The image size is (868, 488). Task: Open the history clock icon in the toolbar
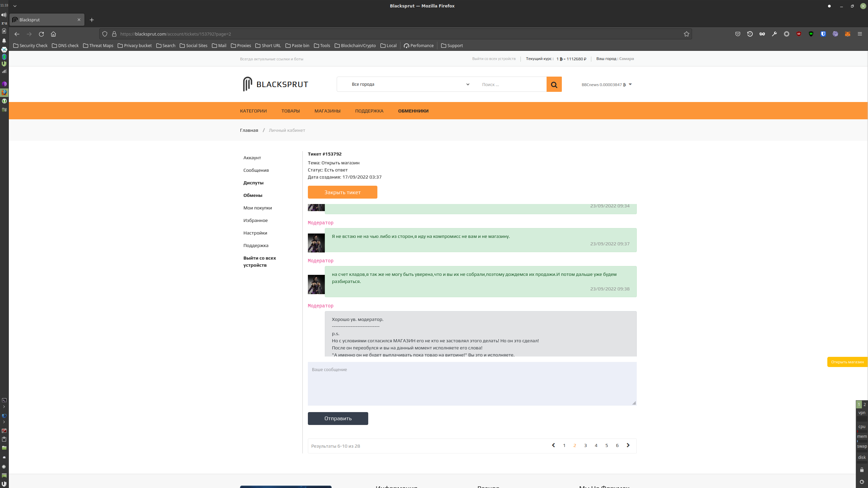(x=750, y=34)
